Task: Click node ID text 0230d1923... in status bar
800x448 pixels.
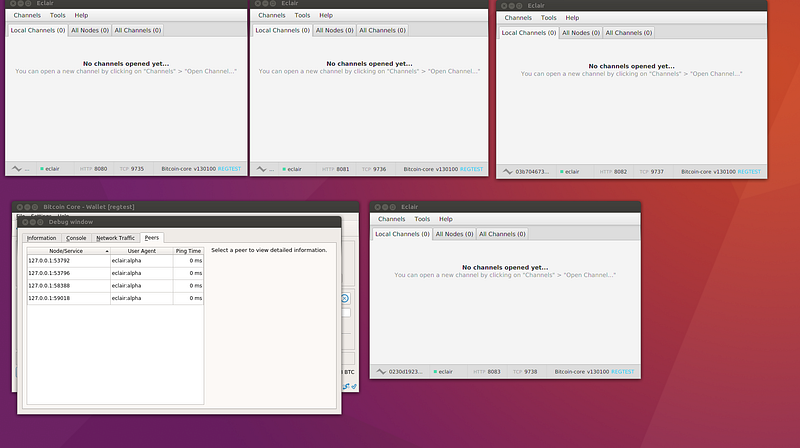Action: (x=406, y=371)
